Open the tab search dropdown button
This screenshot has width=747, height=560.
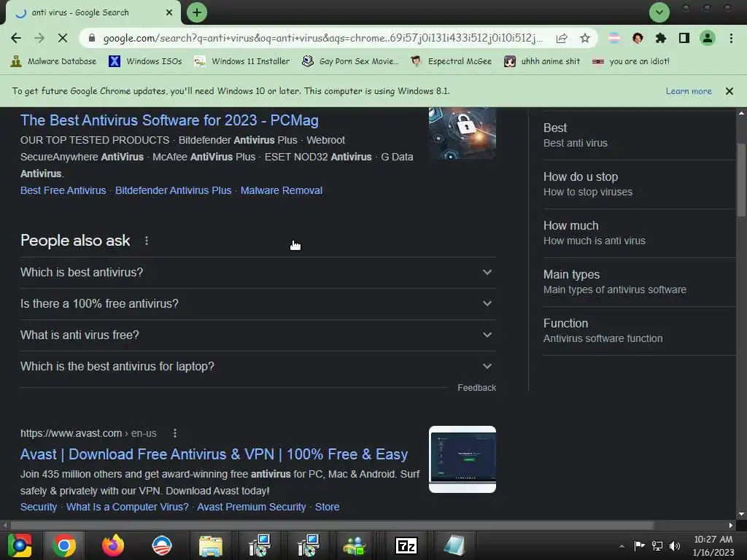point(659,12)
